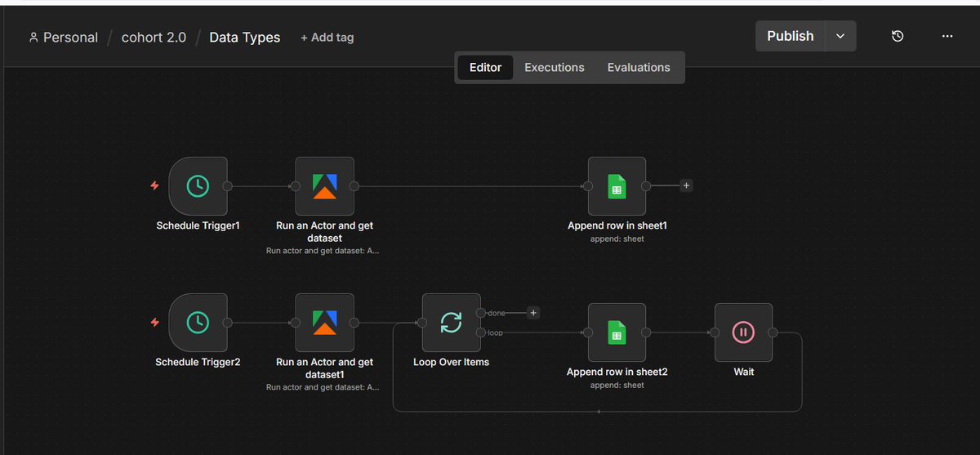Click the Add tag link

(x=327, y=38)
